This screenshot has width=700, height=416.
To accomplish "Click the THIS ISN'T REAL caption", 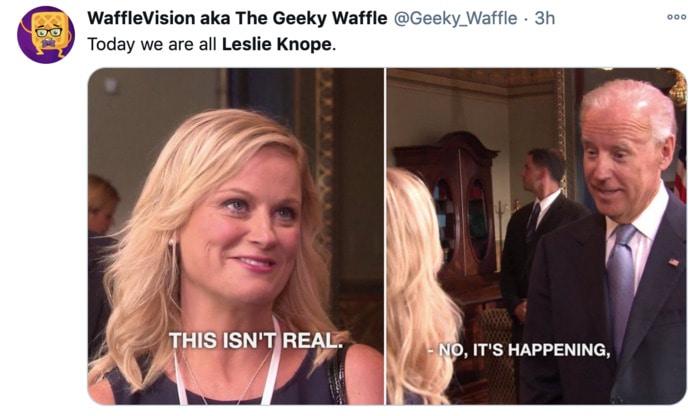I will coord(256,341).
